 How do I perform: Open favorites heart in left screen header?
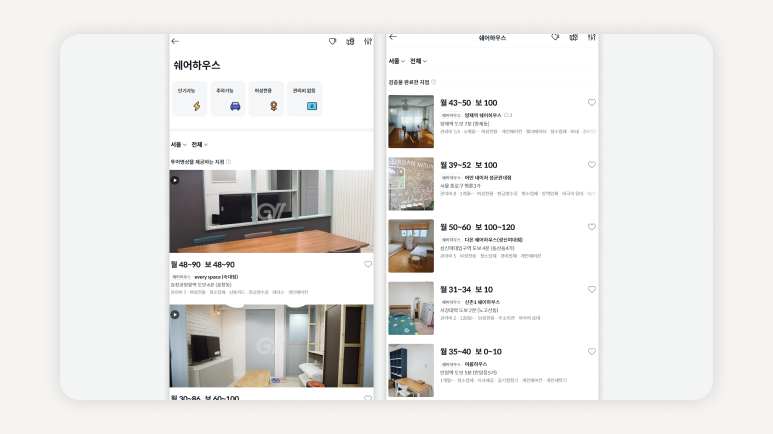(x=333, y=41)
